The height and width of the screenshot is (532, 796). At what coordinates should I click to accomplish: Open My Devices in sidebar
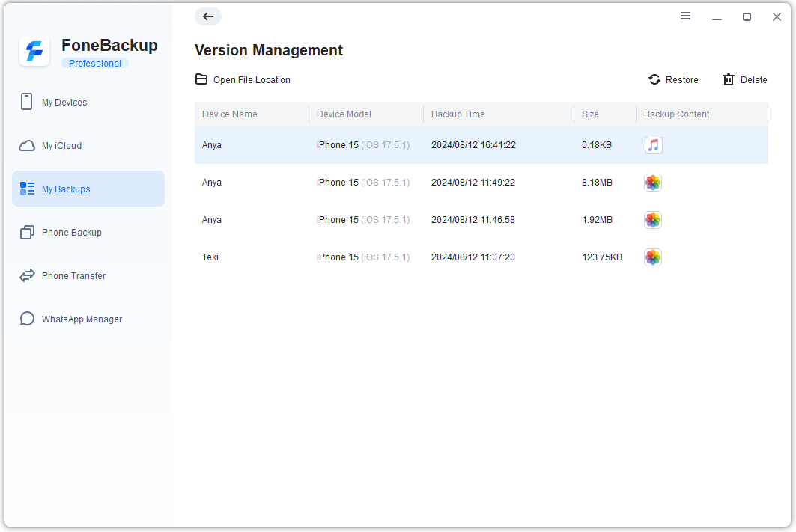coord(64,103)
